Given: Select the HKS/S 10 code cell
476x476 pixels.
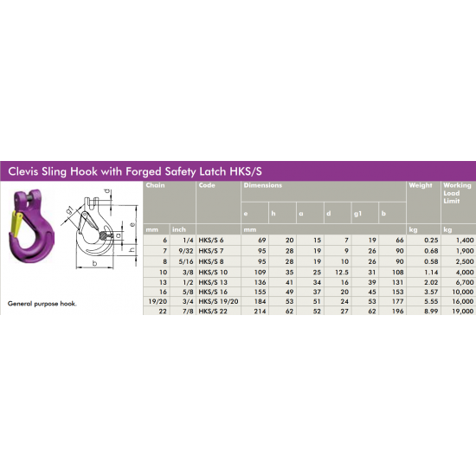Looking at the screenshot, I should coord(219,273).
